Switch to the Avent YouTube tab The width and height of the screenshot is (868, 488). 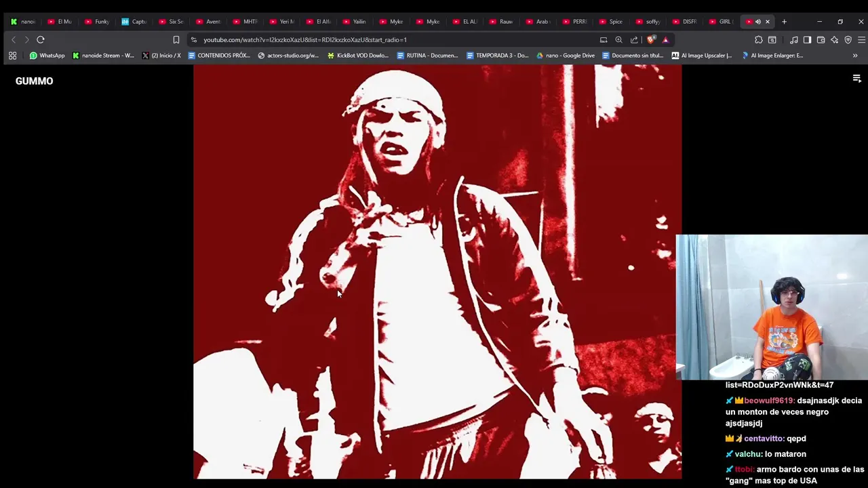coord(208,22)
